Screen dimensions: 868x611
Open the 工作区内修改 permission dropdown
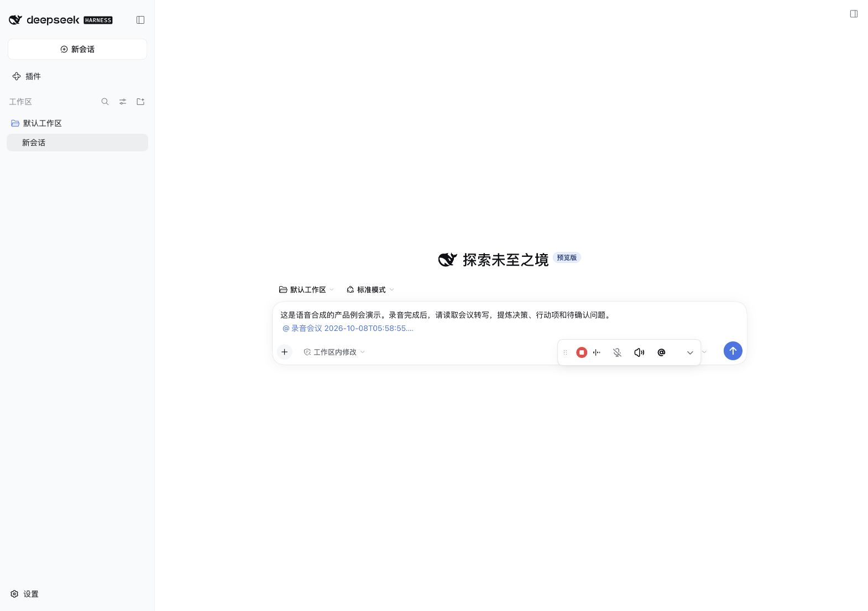click(x=334, y=352)
